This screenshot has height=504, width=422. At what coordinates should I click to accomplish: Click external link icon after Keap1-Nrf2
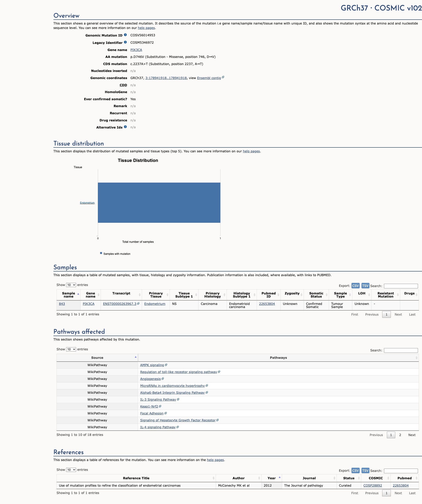pos(160,406)
